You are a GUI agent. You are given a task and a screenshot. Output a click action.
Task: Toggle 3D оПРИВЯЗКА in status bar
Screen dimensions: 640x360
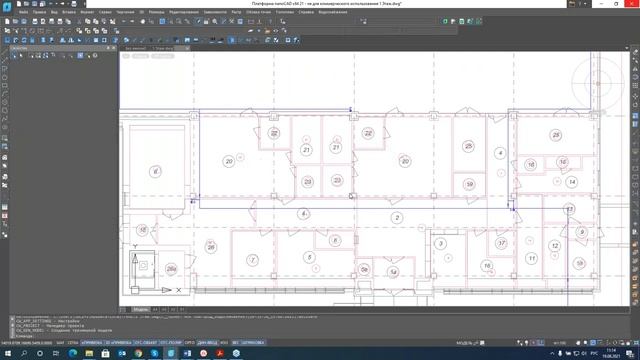tap(118, 343)
